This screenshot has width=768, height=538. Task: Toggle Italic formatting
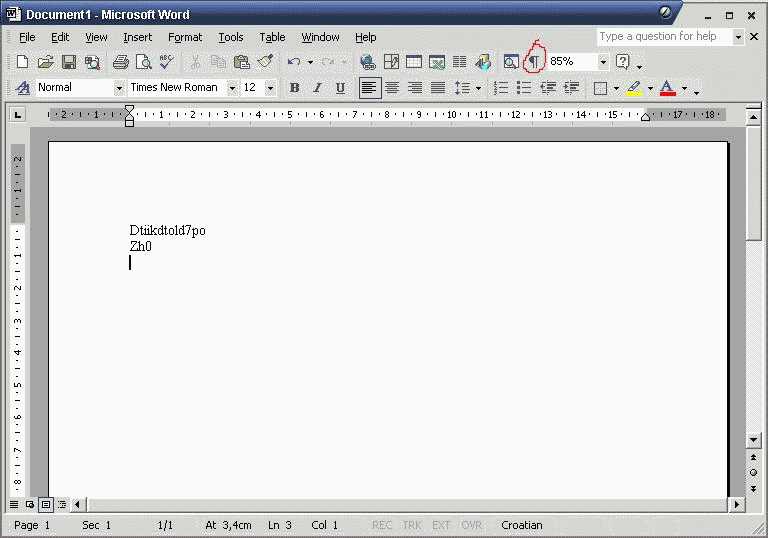point(317,88)
